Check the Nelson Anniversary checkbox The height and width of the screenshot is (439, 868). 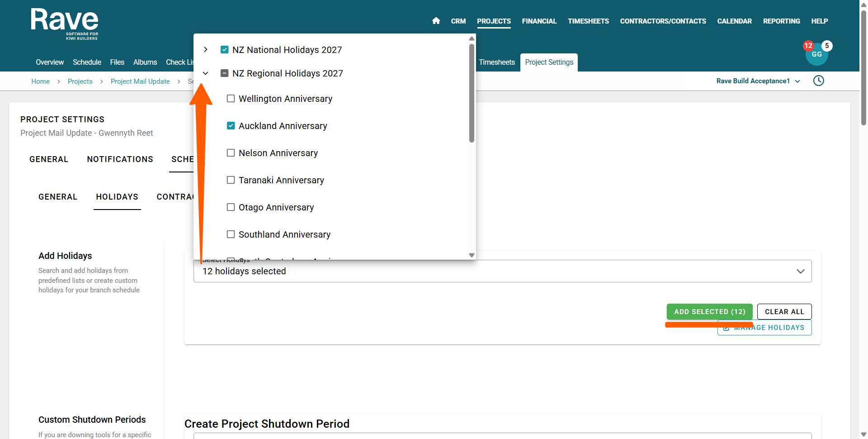pyautogui.click(x=231, y=153)
